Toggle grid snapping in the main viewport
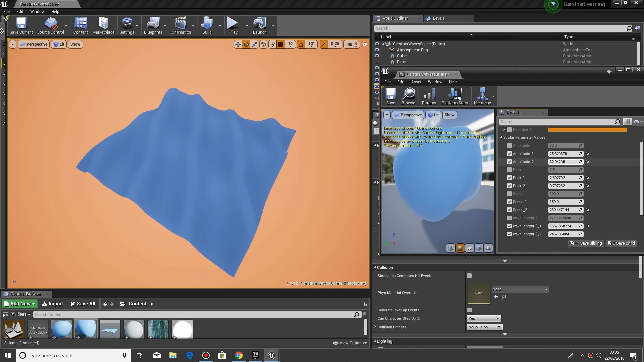 (281, 44)
